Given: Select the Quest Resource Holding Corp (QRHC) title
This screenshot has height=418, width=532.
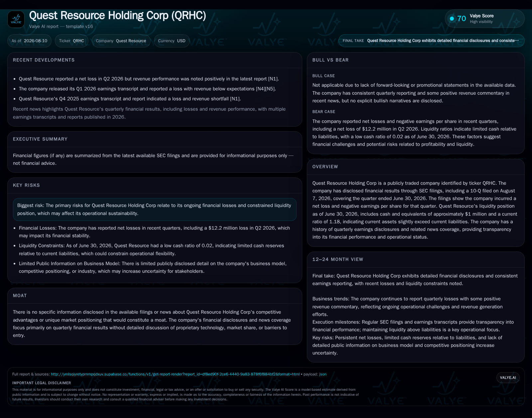Looking at the screenshot, I should pos(118,15).
